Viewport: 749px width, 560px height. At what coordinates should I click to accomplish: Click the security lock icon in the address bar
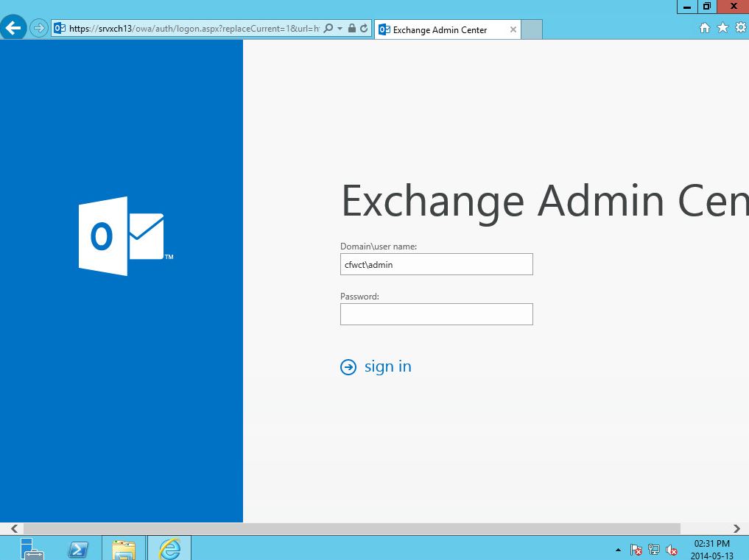point(351,29)
